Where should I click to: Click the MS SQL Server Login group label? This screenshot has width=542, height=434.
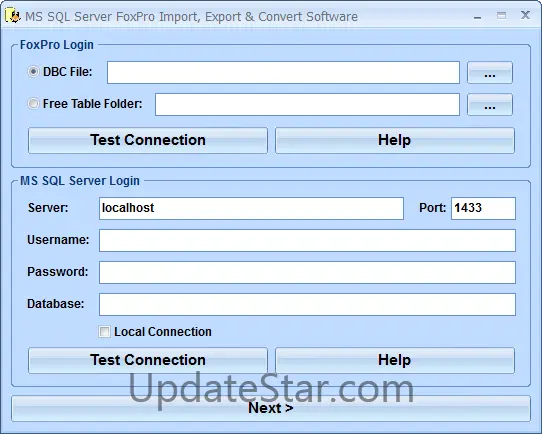coord(80,181)
